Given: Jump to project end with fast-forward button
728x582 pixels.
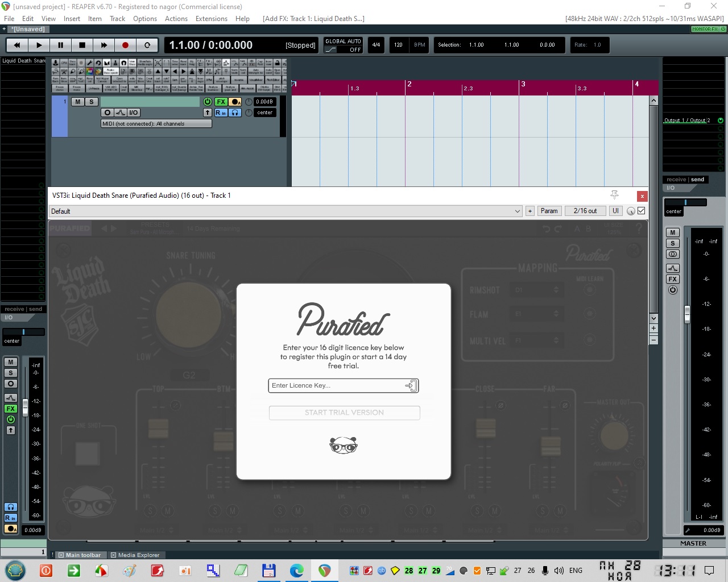Looking at the screenshot, I should pos(104,45).
